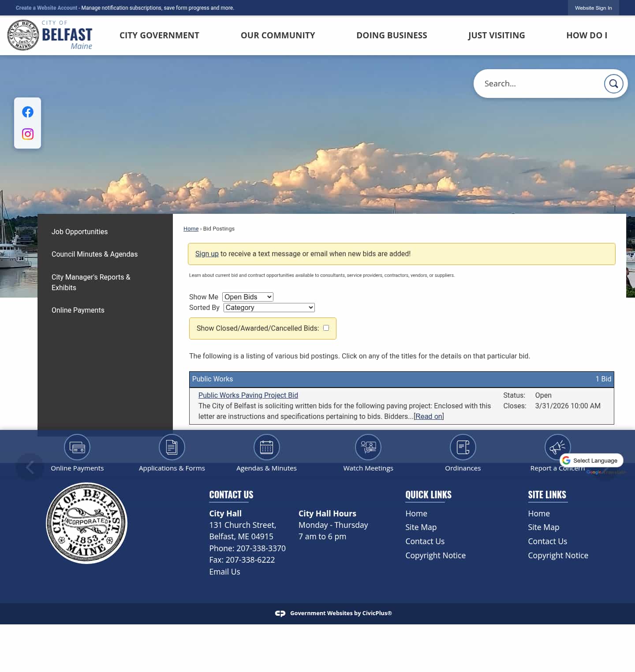Select the Online Payments icon
635x672 pixels.
click(x=77, y=447)
